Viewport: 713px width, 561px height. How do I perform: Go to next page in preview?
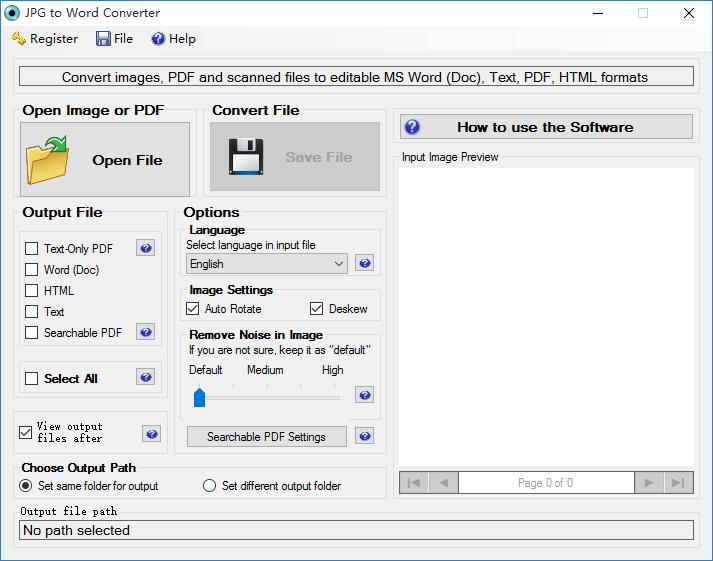pos(649,482)
